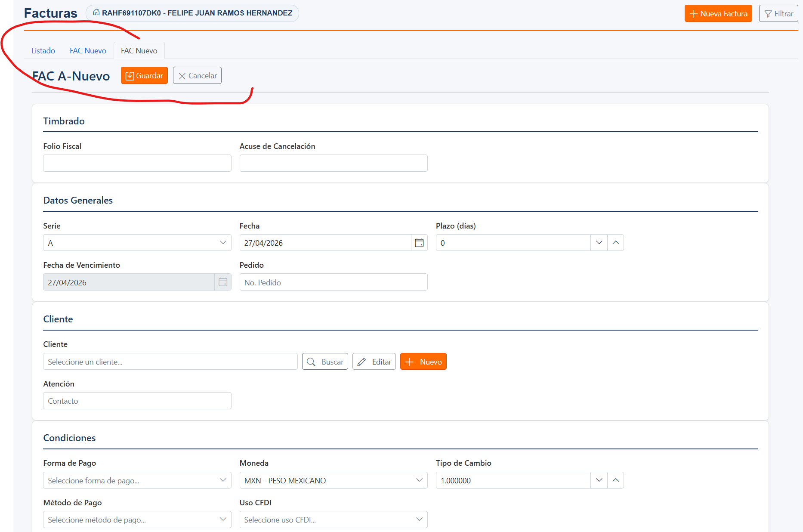Expand the Forma de Pago dropdown
Image resolution: width=803 pixels, height=532 pixels.
pos(137,480)
